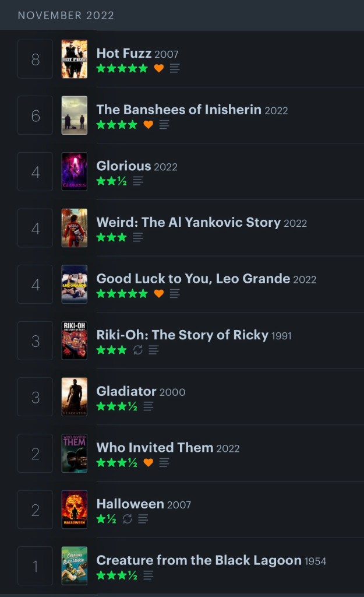The image size is (364, 597).
Task: Open Good Luck to You, Leo Grande title
Action: point(193,279)
